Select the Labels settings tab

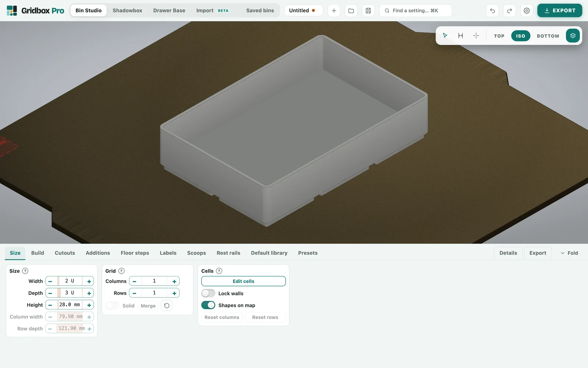(168, 253)
